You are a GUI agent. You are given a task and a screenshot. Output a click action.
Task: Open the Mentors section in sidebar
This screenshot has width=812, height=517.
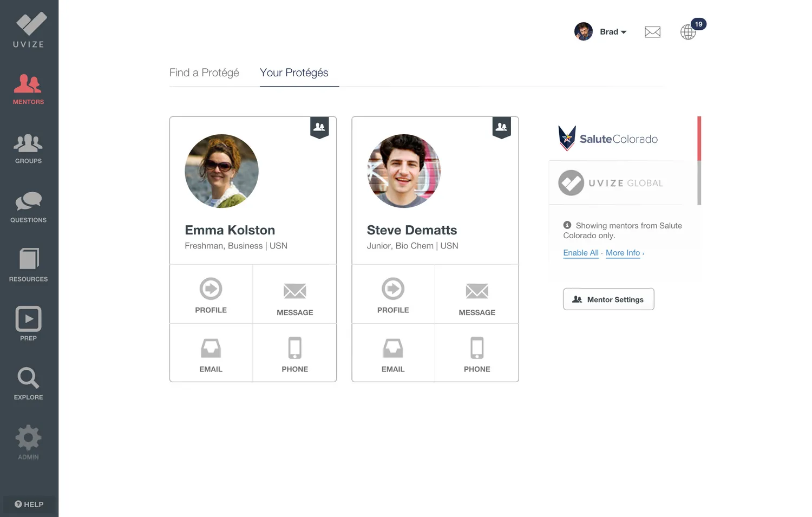click(28, 89)
